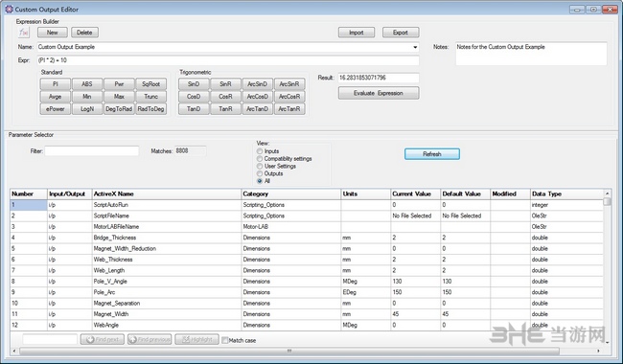Insert the Min function
Screen dimensions: 623x364
pyautogui.click(x=87, y=97)
